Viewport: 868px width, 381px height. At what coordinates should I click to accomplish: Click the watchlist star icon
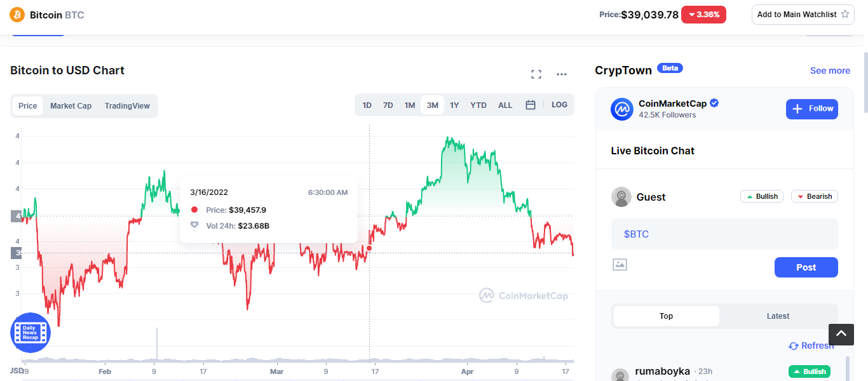(844, 14)
